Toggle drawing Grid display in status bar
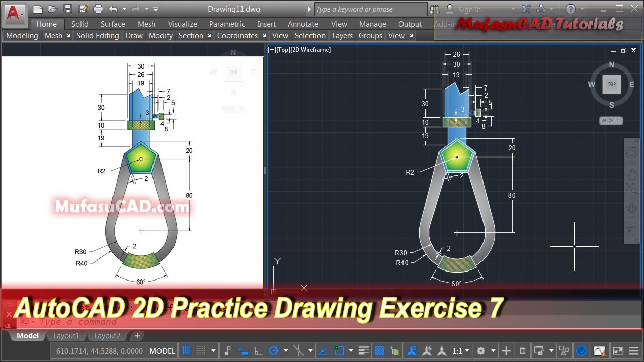Viewport: 644px width, 362px height. (185, 351)
